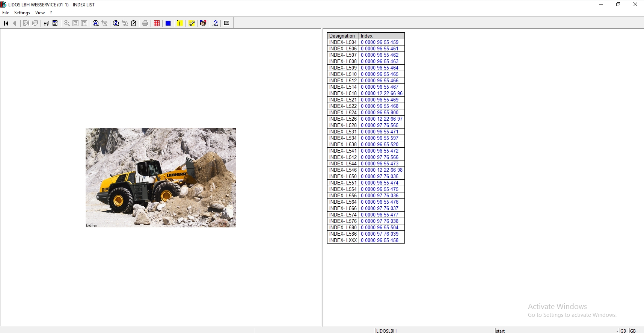Open the notepad edit icon

point(134,23)
